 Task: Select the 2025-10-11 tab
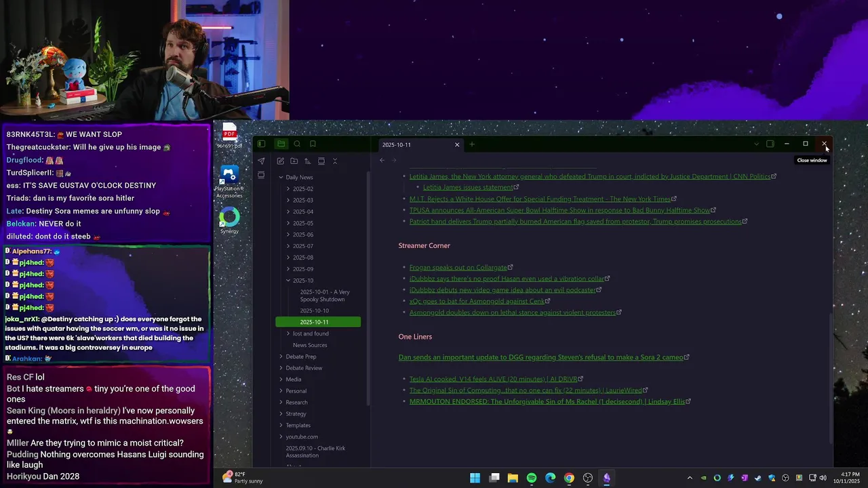tap(420, 144)
